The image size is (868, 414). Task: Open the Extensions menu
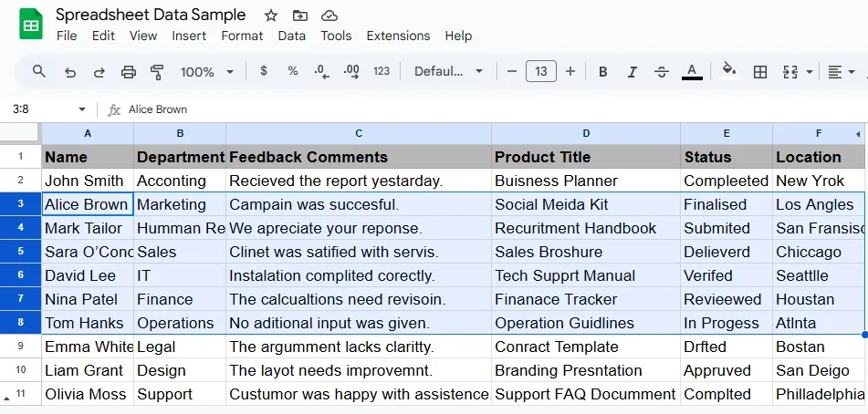[398, 36]
